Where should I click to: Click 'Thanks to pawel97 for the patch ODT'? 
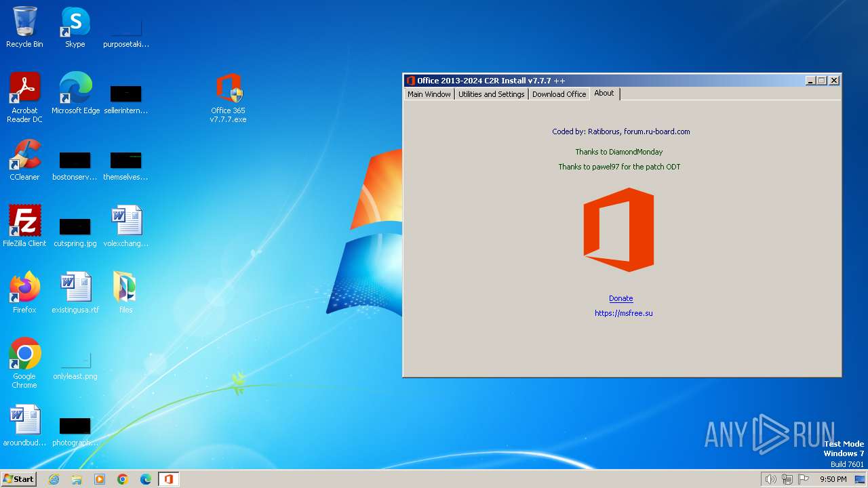click(x=619, y=167)
